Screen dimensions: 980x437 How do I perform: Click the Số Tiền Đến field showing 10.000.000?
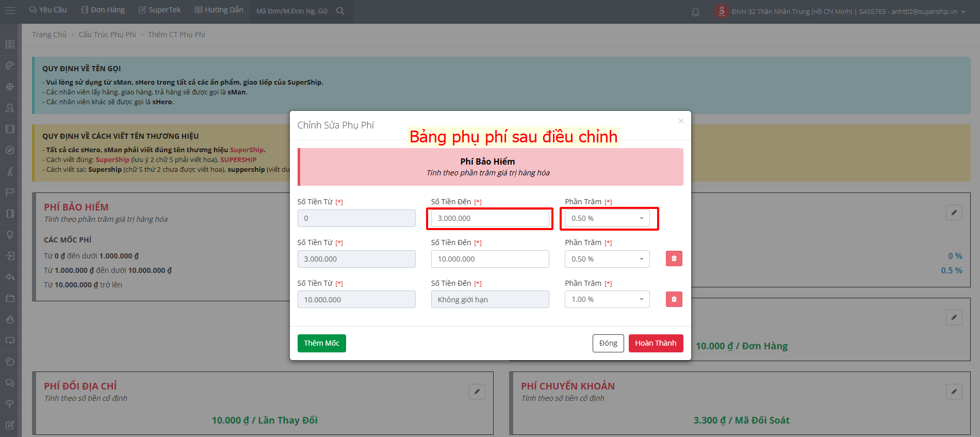point(490,259)
